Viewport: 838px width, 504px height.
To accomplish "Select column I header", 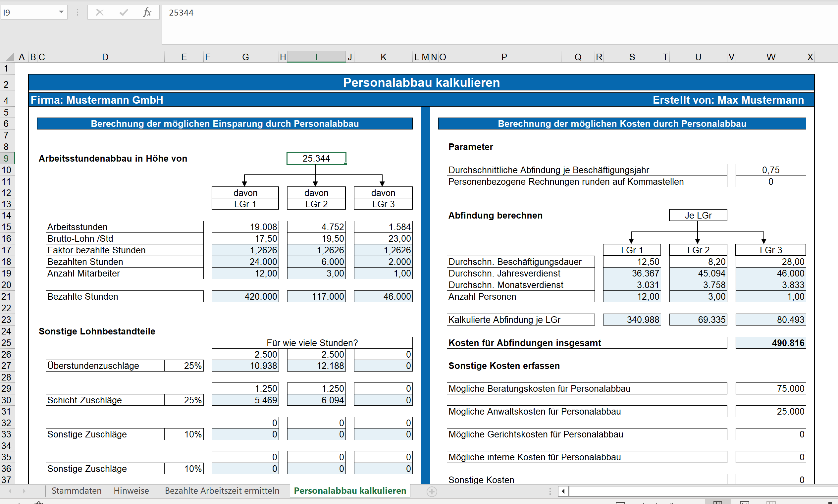I will point(316,57).
